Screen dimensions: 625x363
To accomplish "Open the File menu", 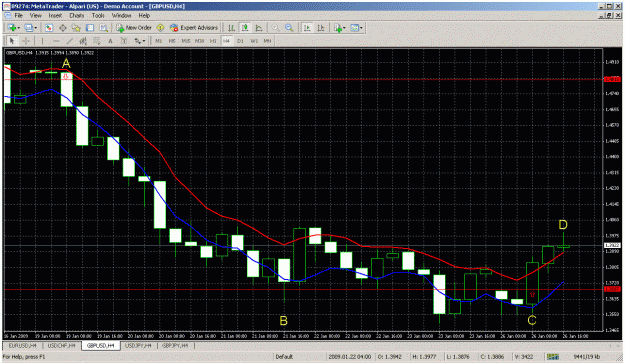I will (19, 16).
